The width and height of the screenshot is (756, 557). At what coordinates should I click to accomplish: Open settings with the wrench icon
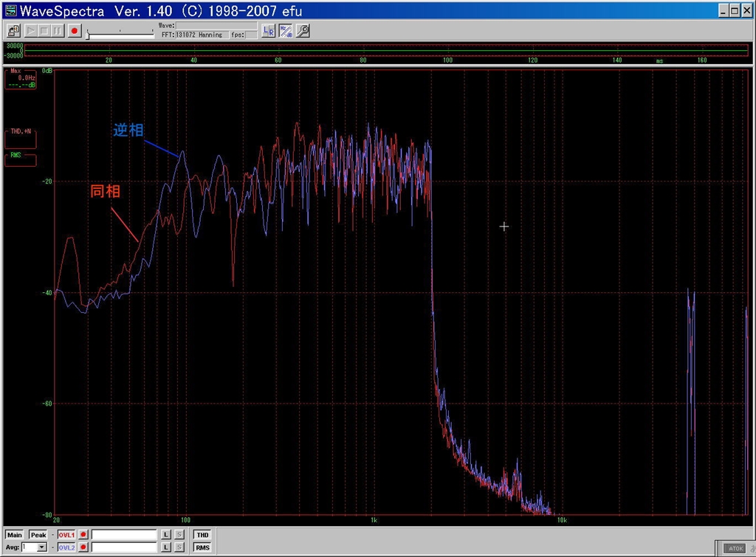click(303, 30)
